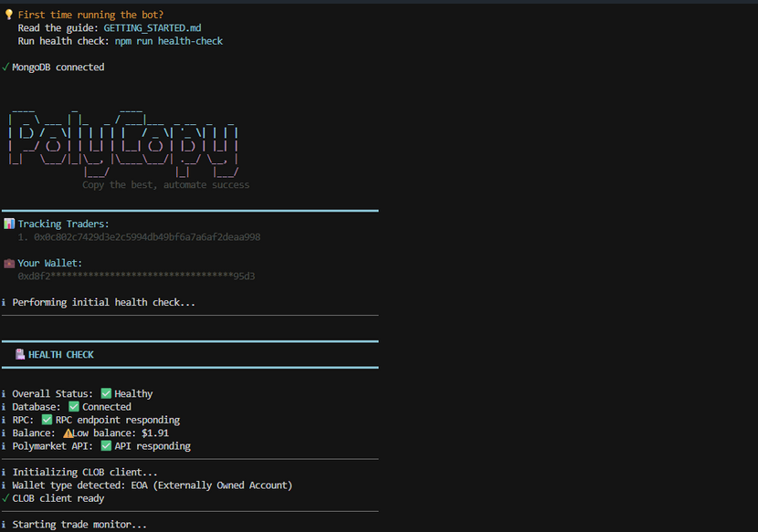Click the info icon beside Wallet type detected
758x532 pixels.
pos(4,485)
